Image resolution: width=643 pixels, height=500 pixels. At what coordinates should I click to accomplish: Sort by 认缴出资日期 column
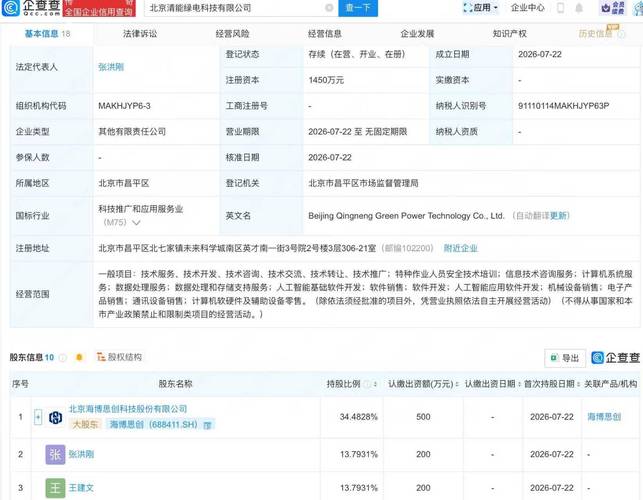pos(519,384)
